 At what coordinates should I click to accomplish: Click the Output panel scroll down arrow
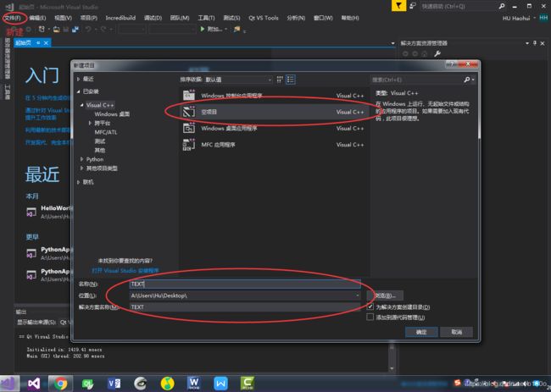[392, 368]
